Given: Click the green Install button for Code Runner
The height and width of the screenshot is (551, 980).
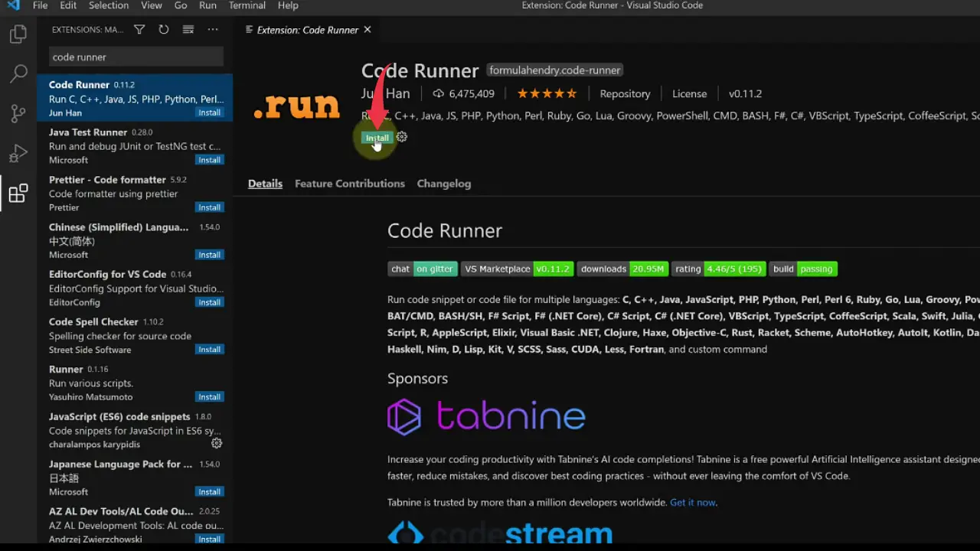Looking at the screenshot, I should pos(377,138).
